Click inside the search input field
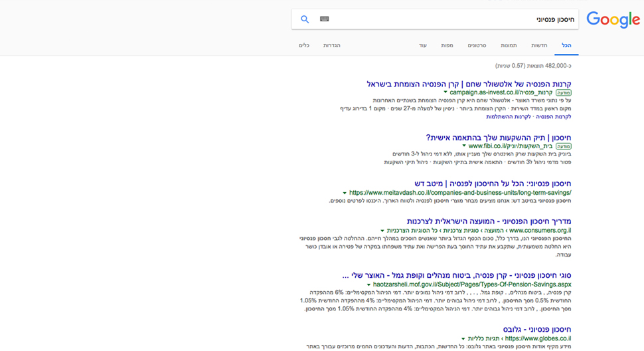Screen dimensions: 644x351 [x=435, y=19]
